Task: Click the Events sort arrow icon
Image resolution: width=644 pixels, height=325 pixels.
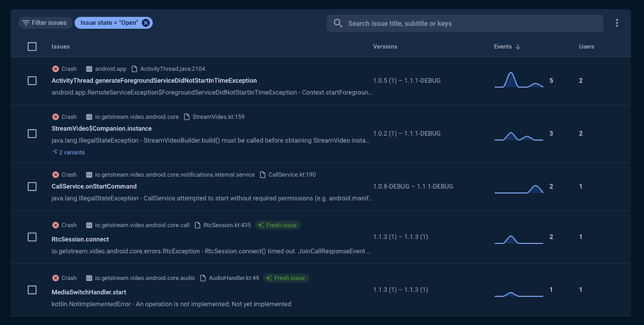Action: 518,47
